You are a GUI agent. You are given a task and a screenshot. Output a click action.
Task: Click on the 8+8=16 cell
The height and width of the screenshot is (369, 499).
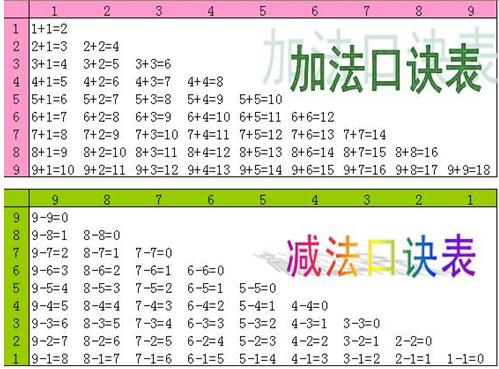[417, 152]
